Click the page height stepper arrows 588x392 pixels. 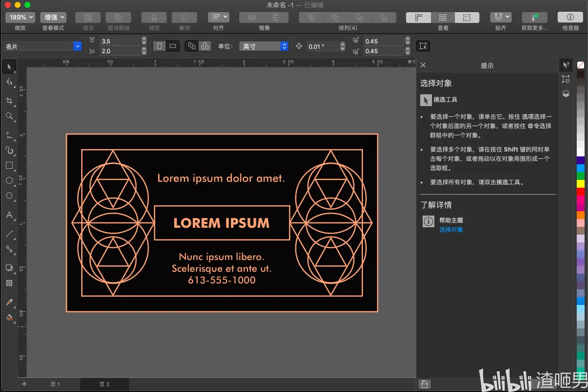(144, 51)
